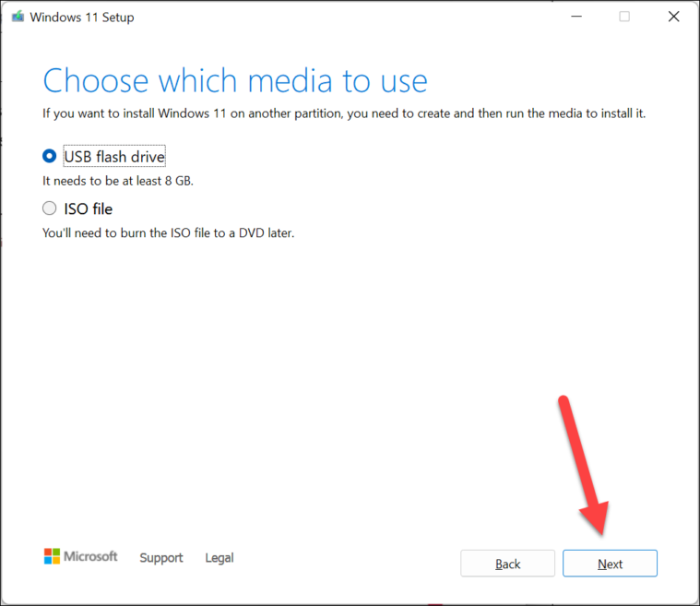This screenshot has width=700, height=606.
Task: Click 'You'll need to burn the ISO file' text
Action: pyautogui.click(x=168, y=232)
